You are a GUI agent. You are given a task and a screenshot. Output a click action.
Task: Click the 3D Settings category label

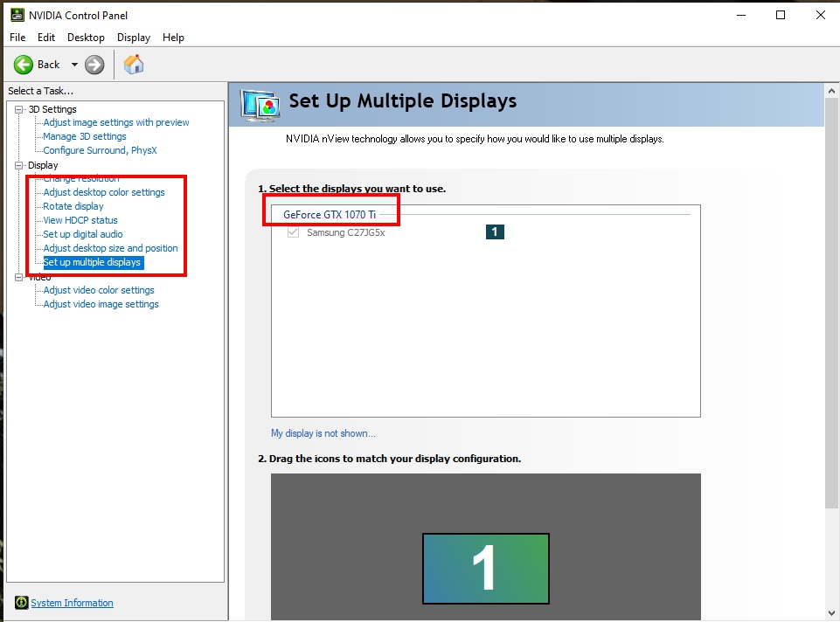pyautogui.click(x=52, y=109)
